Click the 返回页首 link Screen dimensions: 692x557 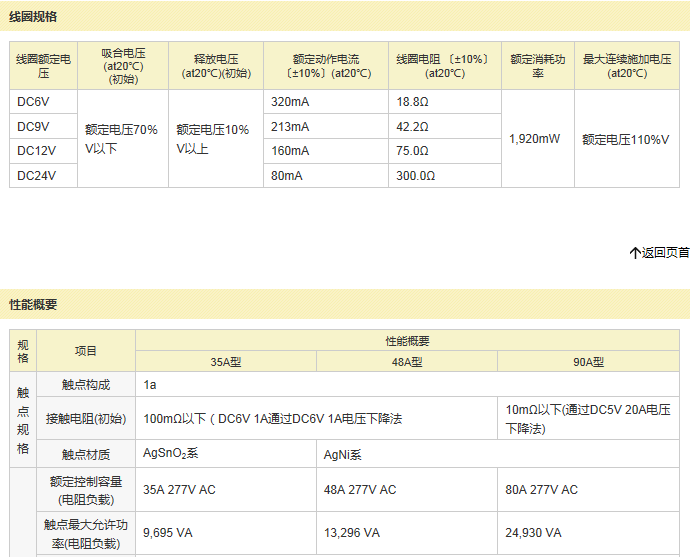[x=665, y=253]
